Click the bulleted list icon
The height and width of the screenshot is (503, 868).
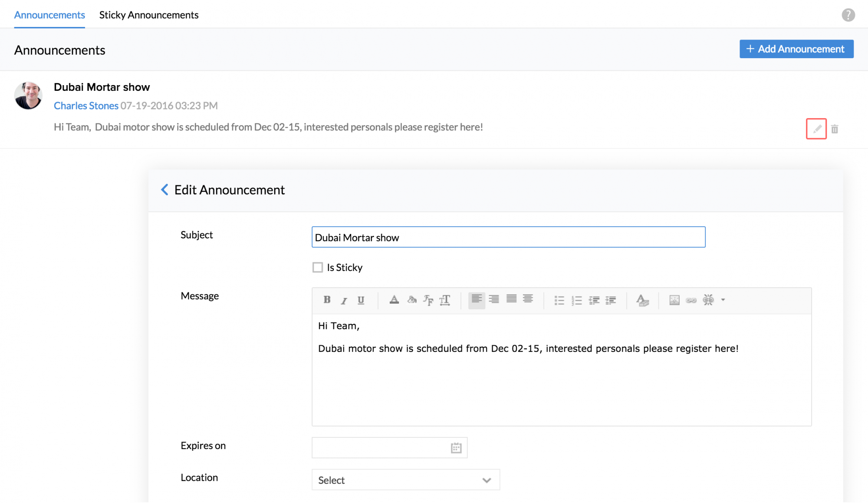pos(559,300)
